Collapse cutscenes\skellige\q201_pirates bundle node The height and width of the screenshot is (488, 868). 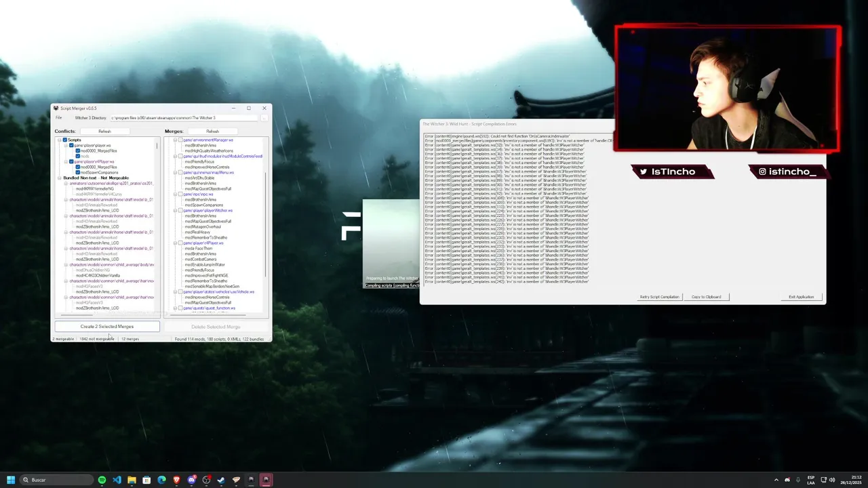(66, 183)
